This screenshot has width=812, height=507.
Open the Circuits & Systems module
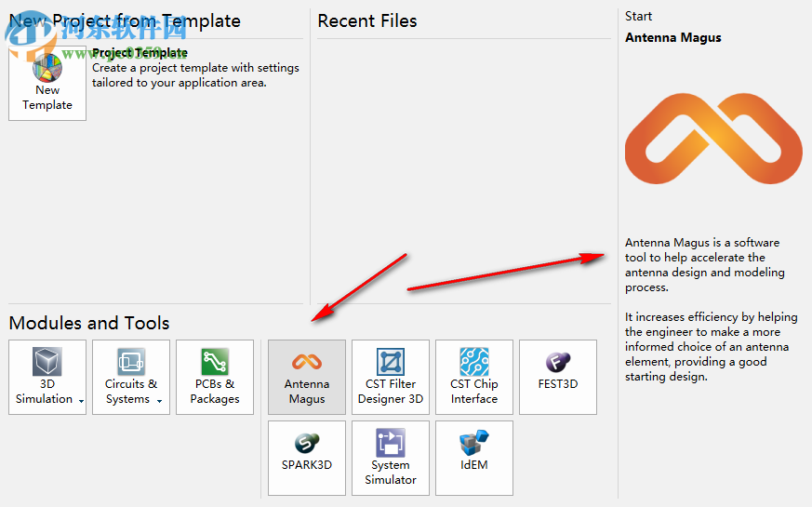click(131, 377)
